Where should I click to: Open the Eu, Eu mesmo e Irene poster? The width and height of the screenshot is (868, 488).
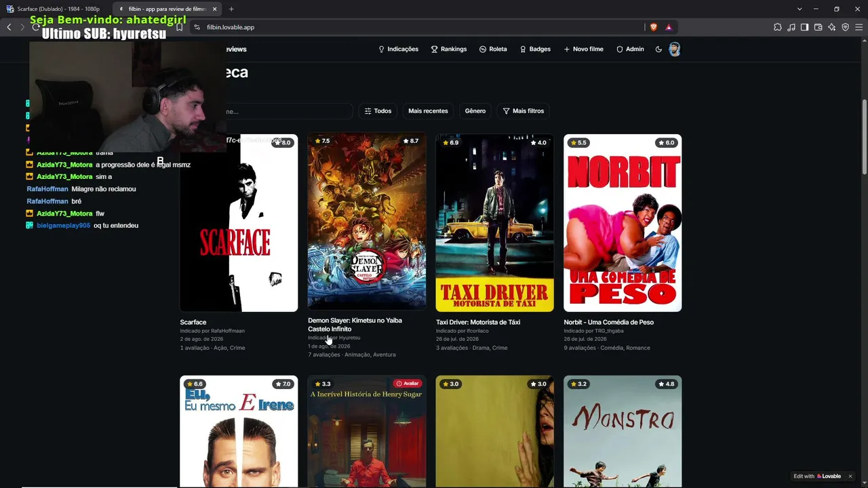(239, 432)
